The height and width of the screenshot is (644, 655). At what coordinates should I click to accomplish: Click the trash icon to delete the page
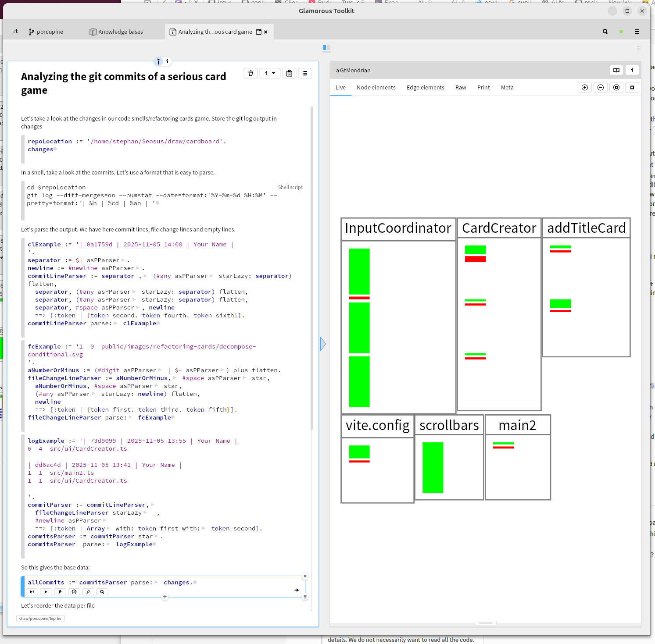pyautogui.click(x=251, y=73)
